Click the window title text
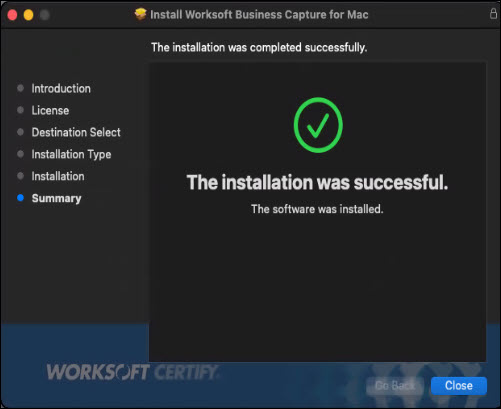The image size is (501, 409). click(x=259, y=15)
